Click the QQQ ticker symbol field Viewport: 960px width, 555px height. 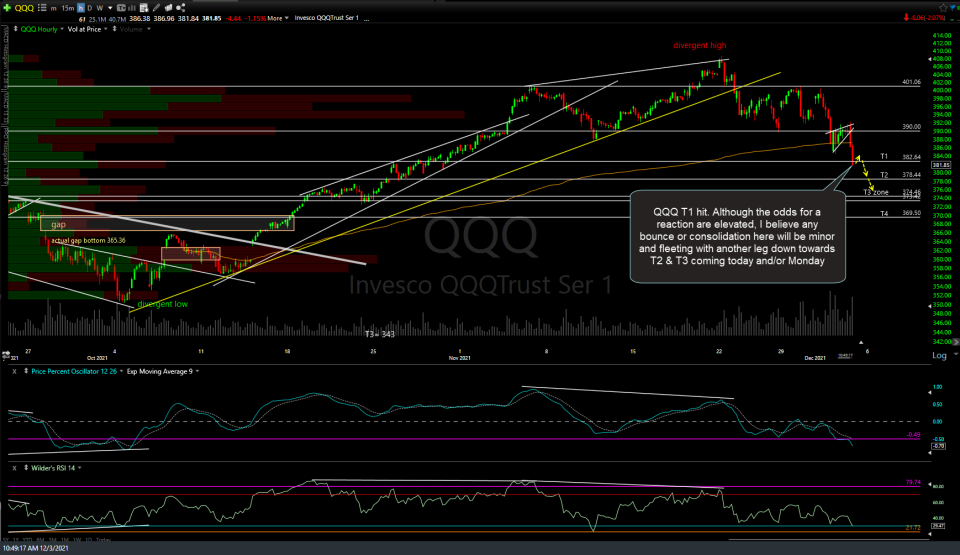click(x=24, y=7)
